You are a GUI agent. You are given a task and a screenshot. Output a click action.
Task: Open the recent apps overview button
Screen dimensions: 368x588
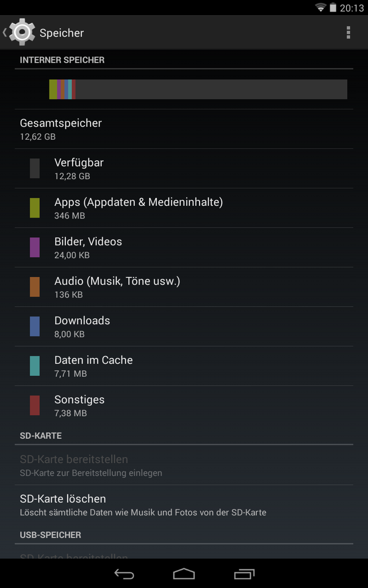point(244,574)
